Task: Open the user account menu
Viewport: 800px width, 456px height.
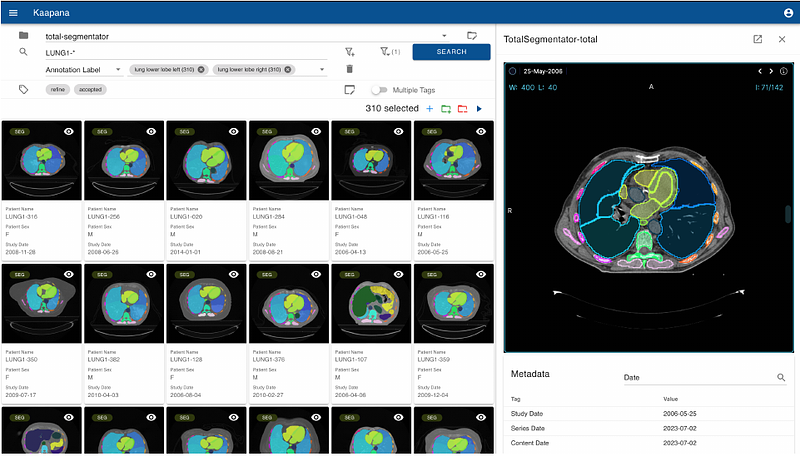Action: tap(788, 13)
